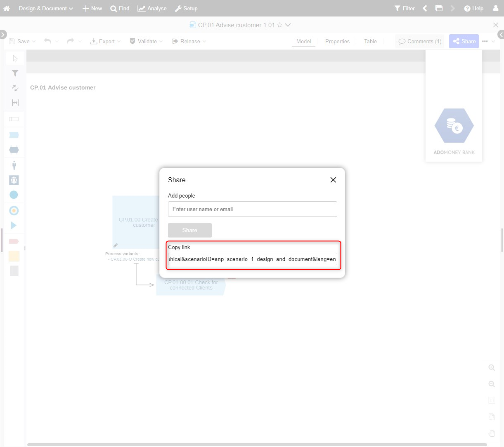Select the yellow note swatch

pyautogui.click(x=14, y=256)
